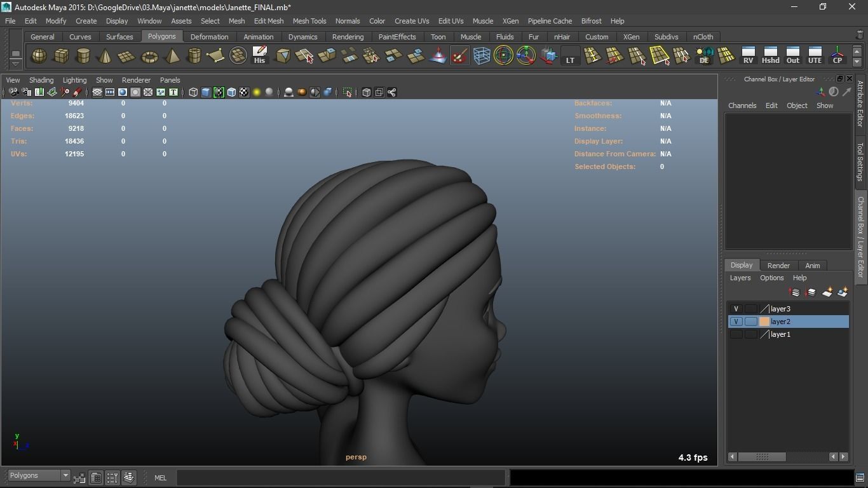Open the Layers menu in Layer Editor

point(740,278)
